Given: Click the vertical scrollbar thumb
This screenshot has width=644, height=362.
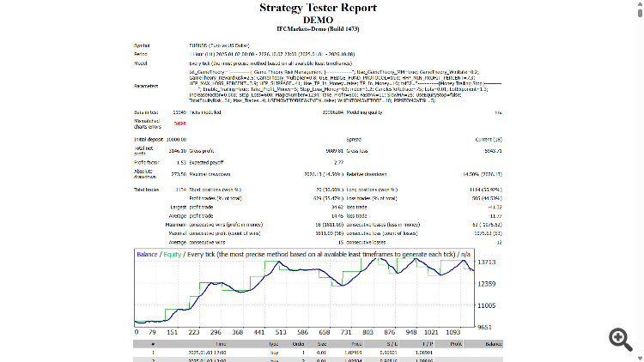Looking at the screenshot, I should pyautogui.click(x=640, y=13).
